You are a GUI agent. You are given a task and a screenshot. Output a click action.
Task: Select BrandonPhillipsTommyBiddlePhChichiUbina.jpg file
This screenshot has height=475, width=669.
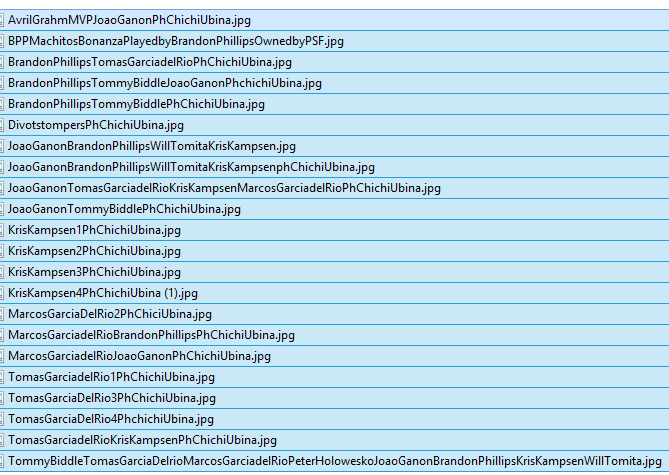coord(136,104)
